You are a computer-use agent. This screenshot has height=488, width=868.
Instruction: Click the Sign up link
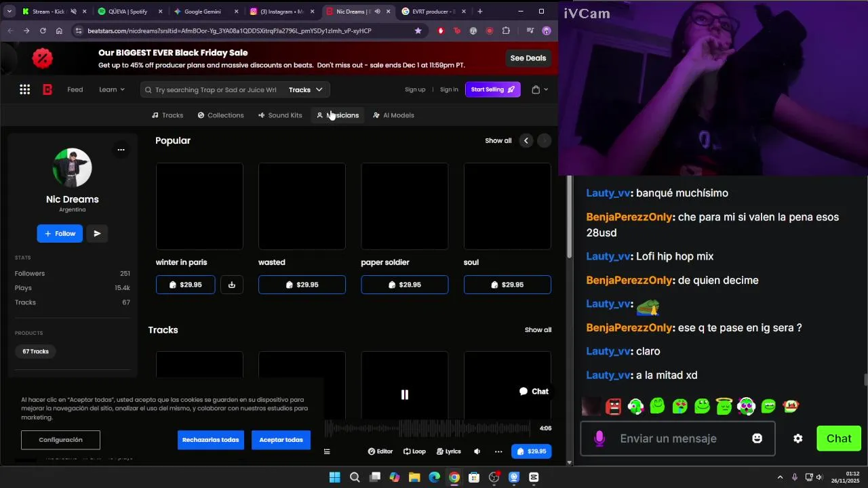[415, 89]
